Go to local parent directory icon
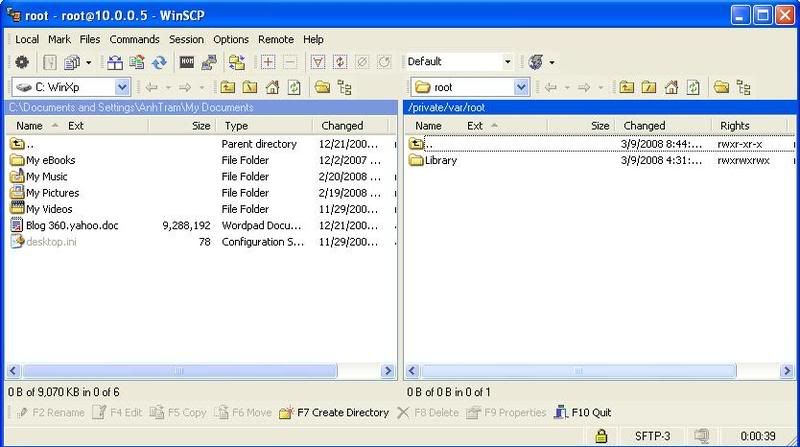Screen dimensions: 800x447 coord(228,87)
